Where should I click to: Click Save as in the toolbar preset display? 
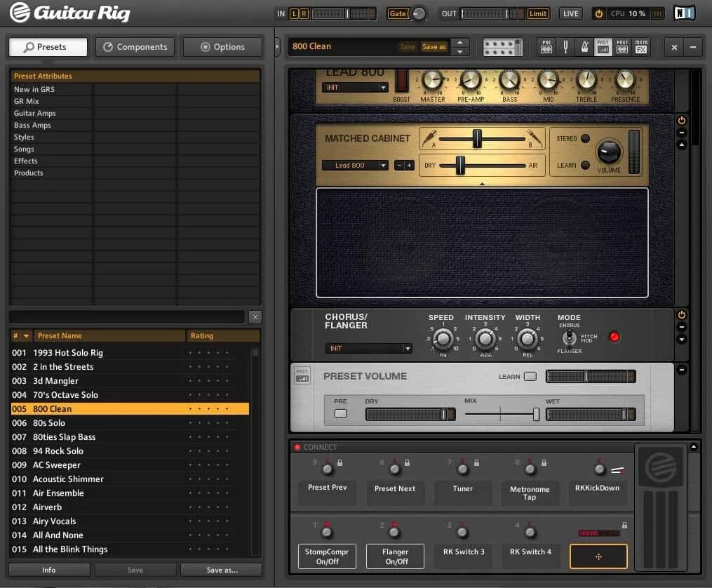pos(434,47)
